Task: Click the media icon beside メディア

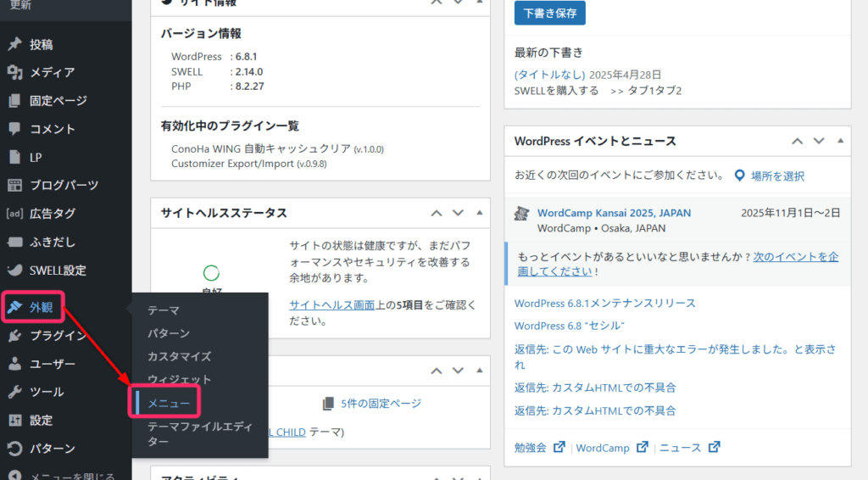Action: (x=15, y=72)
